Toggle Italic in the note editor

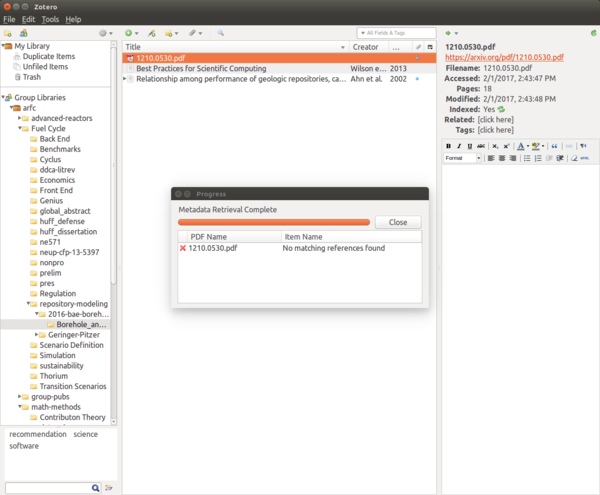[459, 146]
